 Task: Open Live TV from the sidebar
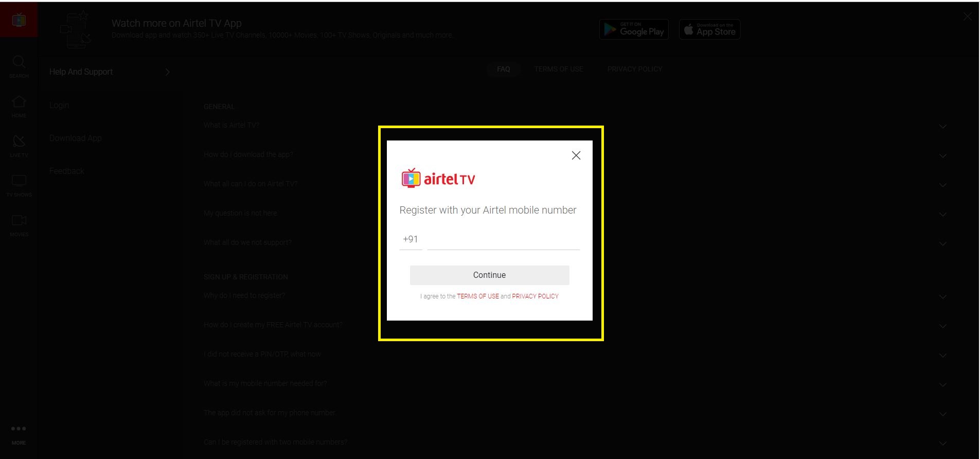19,146
